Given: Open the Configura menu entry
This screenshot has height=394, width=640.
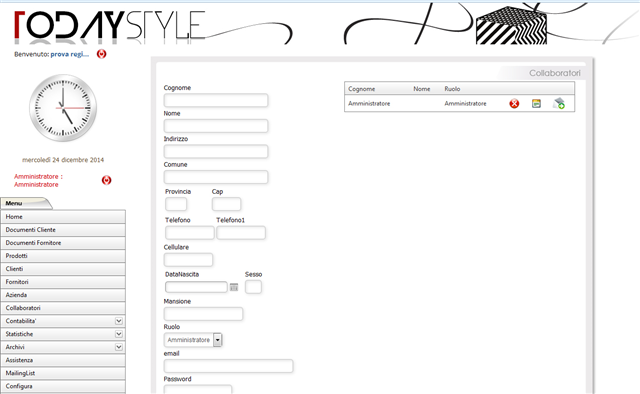Looking at the screenshot, I should [x=63, y=386].
